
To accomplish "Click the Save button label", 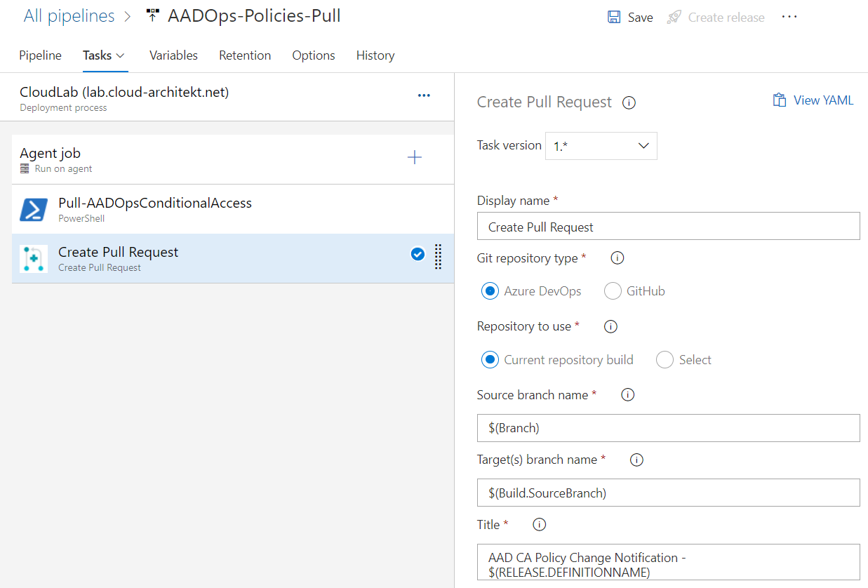I will pos(640,18).
